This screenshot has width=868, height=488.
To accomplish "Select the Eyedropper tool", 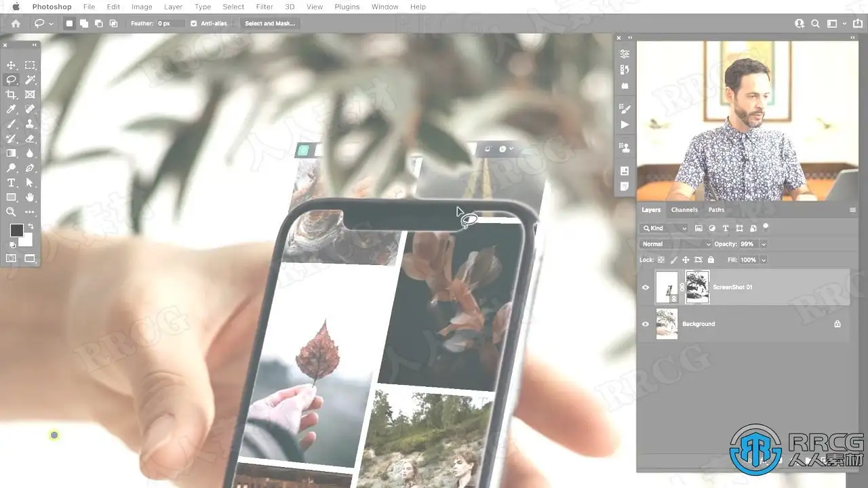I will point(12,109).
